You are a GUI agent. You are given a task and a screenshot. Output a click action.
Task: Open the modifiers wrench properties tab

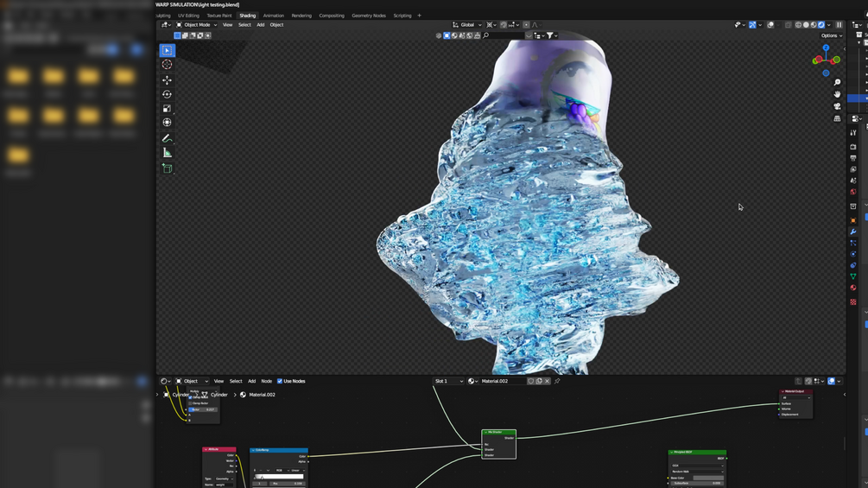[x=853, y=231]
